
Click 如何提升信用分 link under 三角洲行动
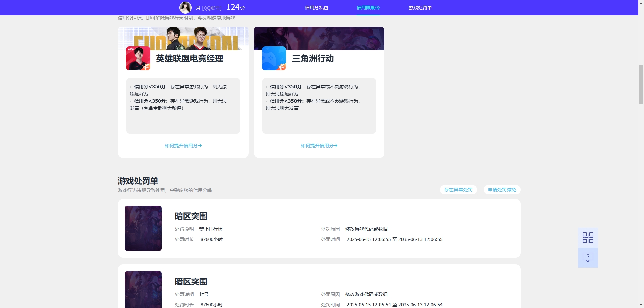(319, 146)
